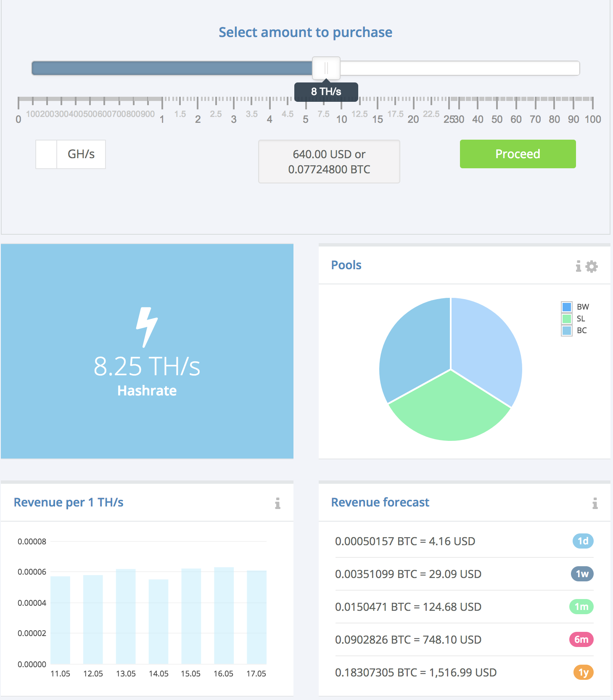613x700 pixels.
Task: Click the 1y forecast badge
Action: (583, 672)
